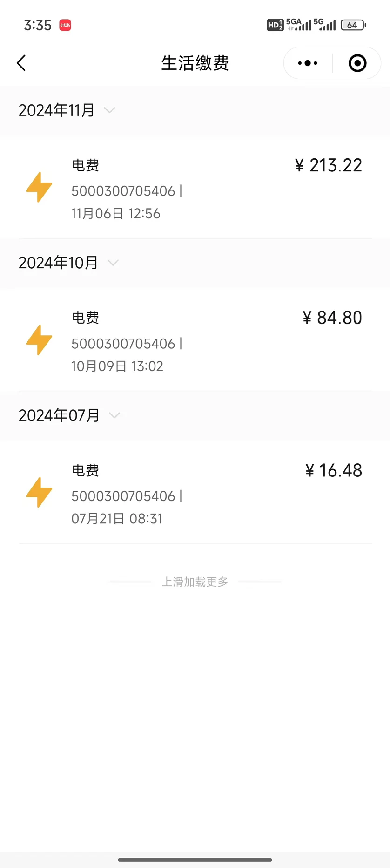This screenshot has height=868, width=390.
Task: Expand the 2024年07月 month dropdown
Action: tap(114, 415)
